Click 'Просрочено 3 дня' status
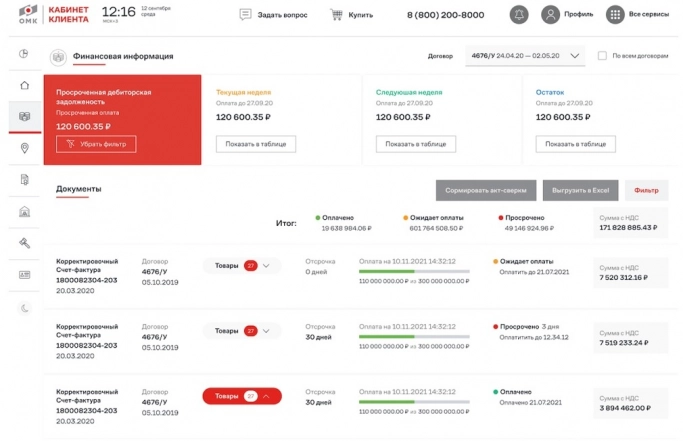Screen dimensions: 683x441 click(x=526, y=326)
